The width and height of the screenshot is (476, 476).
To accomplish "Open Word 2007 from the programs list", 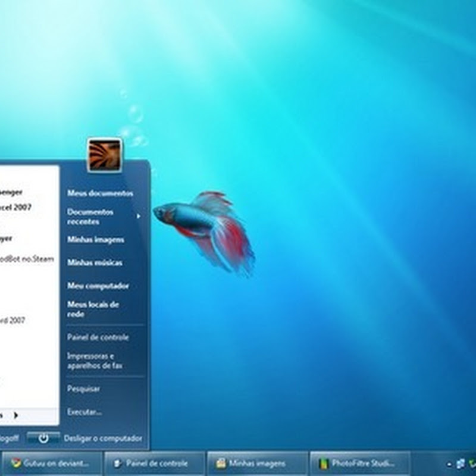I will click(x=13, y=320).
